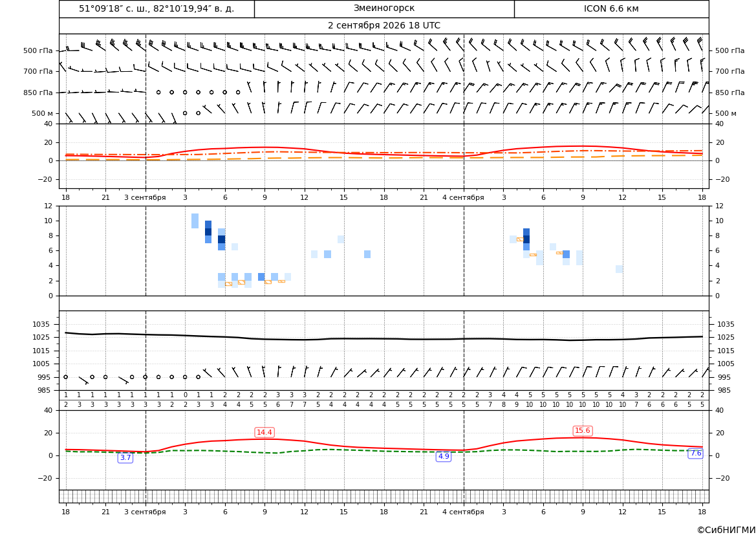Click the blue 3.7 minimum temperature label
The image size is (756, 535).
point(125,458)
